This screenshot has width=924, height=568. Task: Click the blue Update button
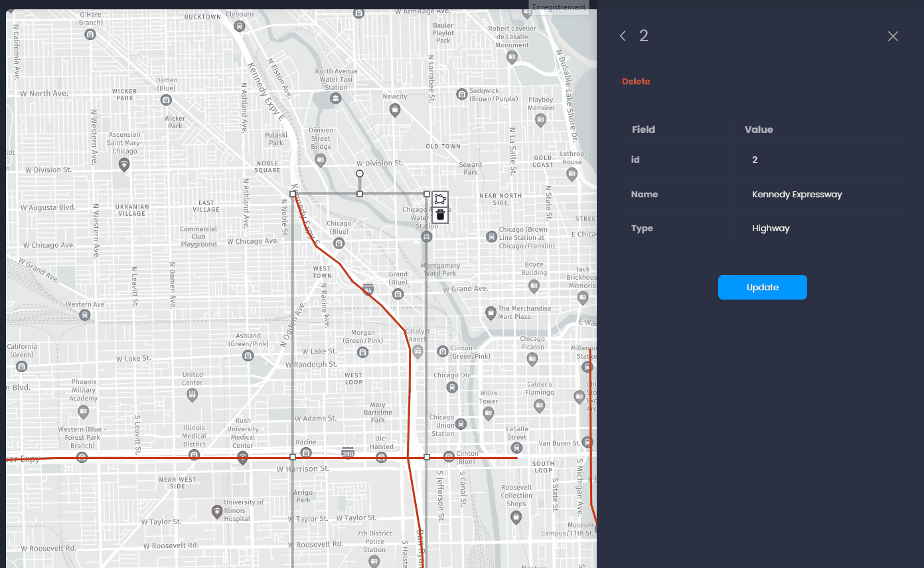coord(762,287)
